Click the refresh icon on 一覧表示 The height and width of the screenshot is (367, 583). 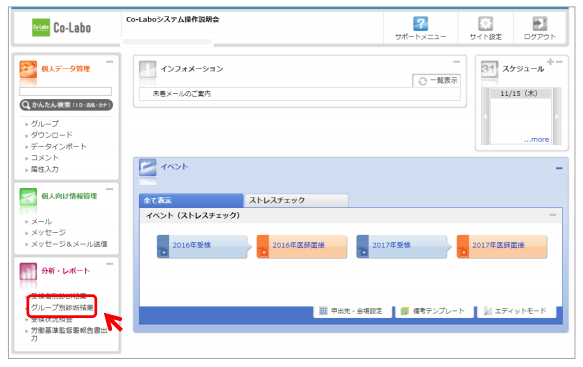[422, 81]
